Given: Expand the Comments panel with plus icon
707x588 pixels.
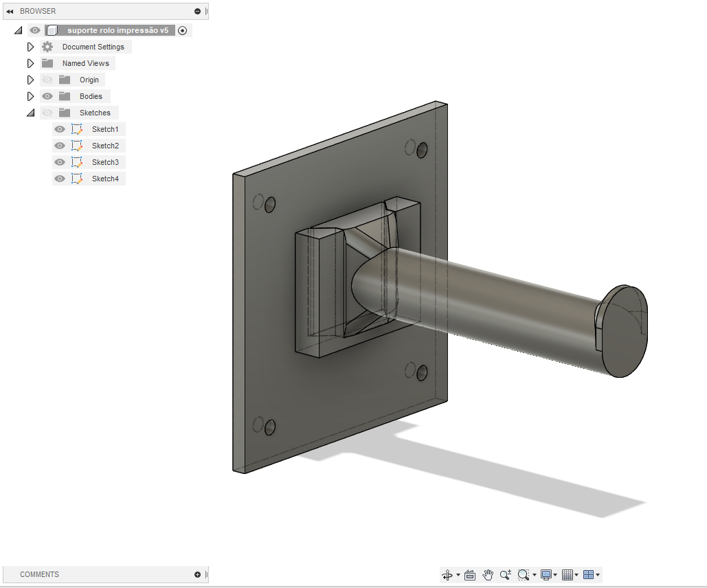Looking at the screenshot, I should click(197, 574).
